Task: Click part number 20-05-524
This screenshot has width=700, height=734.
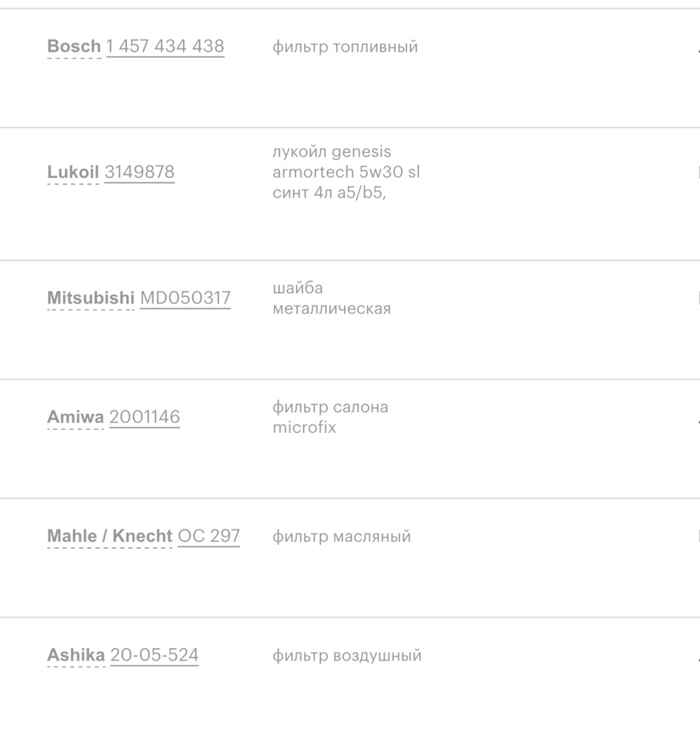Action: point(155,655)
